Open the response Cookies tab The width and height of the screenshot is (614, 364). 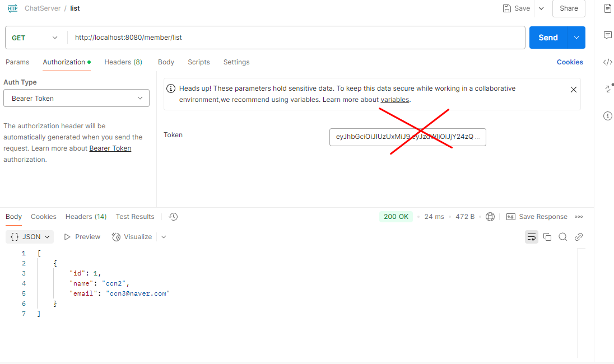tap(44, 217)
